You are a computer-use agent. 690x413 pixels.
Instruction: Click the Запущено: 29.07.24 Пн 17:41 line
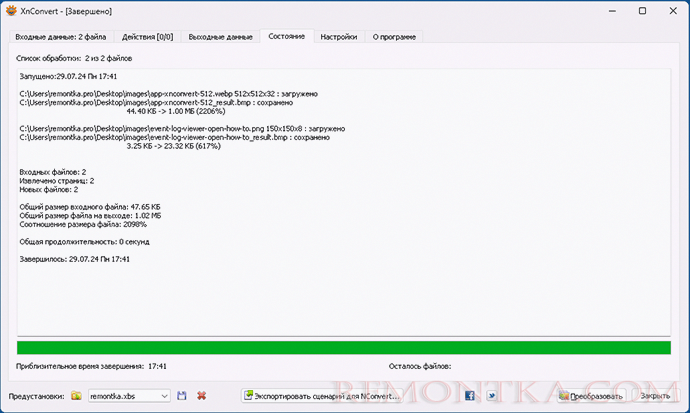pos(68,77)
